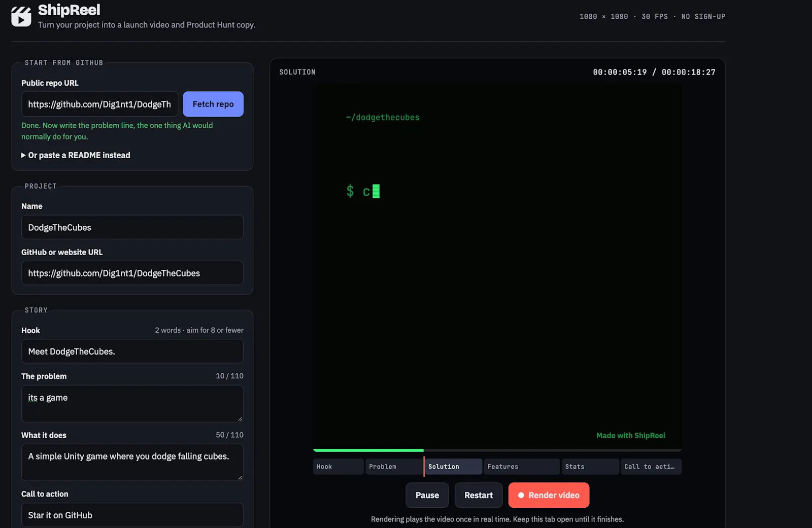Jump to the Problem timeline segment

click(394, 467)
